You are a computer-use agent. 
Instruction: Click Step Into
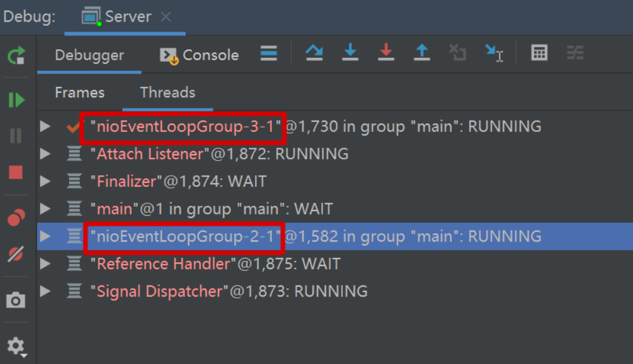click(350, 53)
